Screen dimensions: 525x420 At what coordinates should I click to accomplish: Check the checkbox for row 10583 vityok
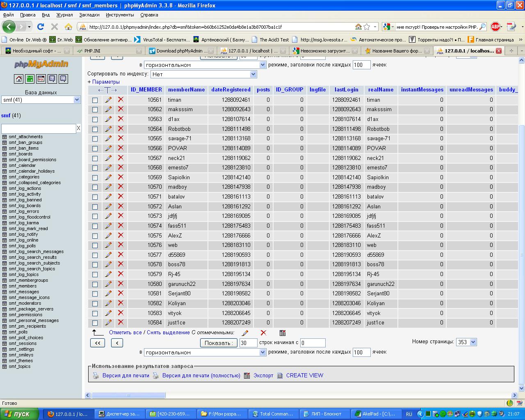pyautogui.click(x=95, y=313)
